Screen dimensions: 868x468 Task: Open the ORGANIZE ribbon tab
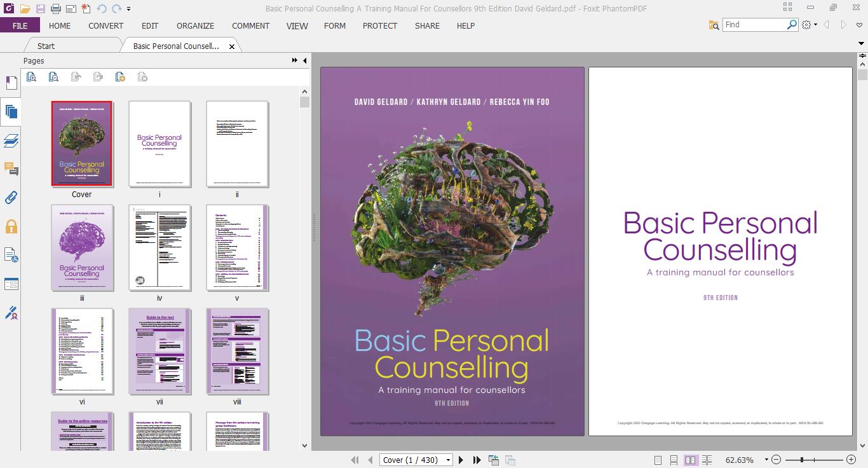click(195, 25)
